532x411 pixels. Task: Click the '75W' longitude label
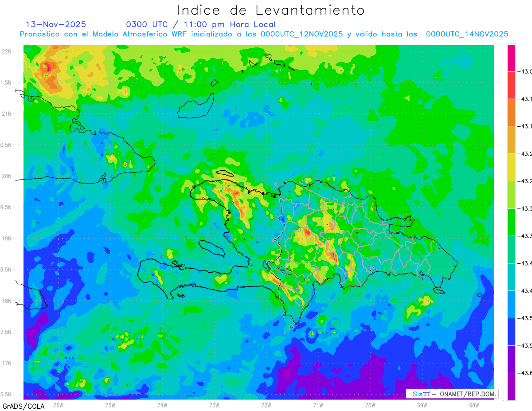click(x=110, y=405)
